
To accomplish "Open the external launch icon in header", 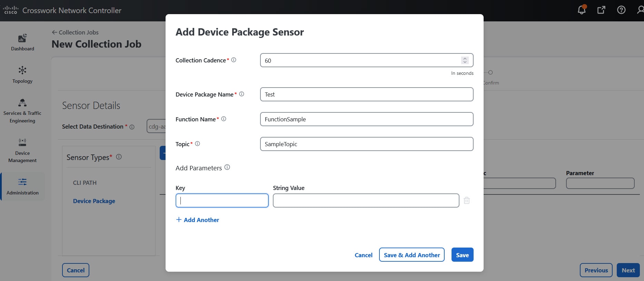I will tap(601, 10).
